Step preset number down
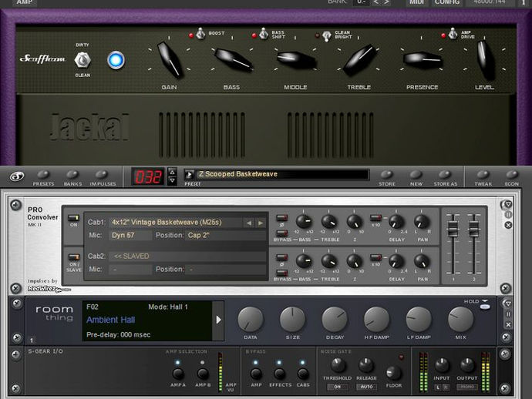 pyautogui.click(x=173, y=180)
